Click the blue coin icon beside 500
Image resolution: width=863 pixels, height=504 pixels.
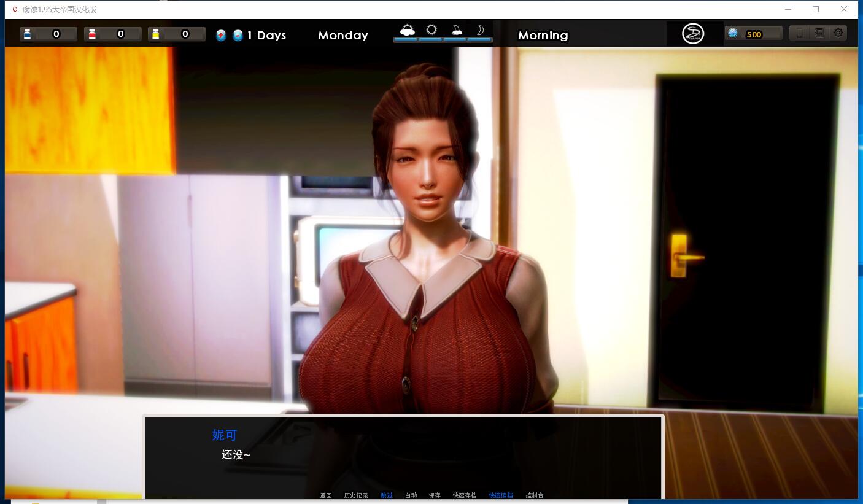(733, 33)
